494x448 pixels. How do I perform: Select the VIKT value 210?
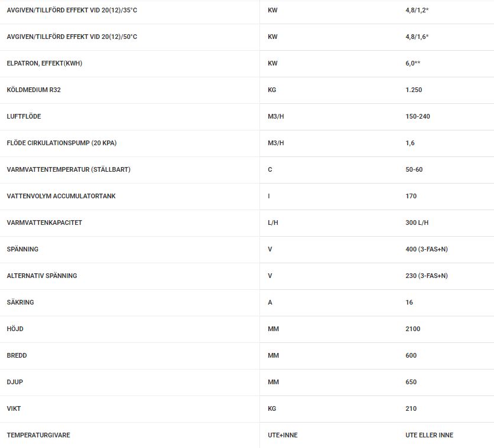pos(411,408)
